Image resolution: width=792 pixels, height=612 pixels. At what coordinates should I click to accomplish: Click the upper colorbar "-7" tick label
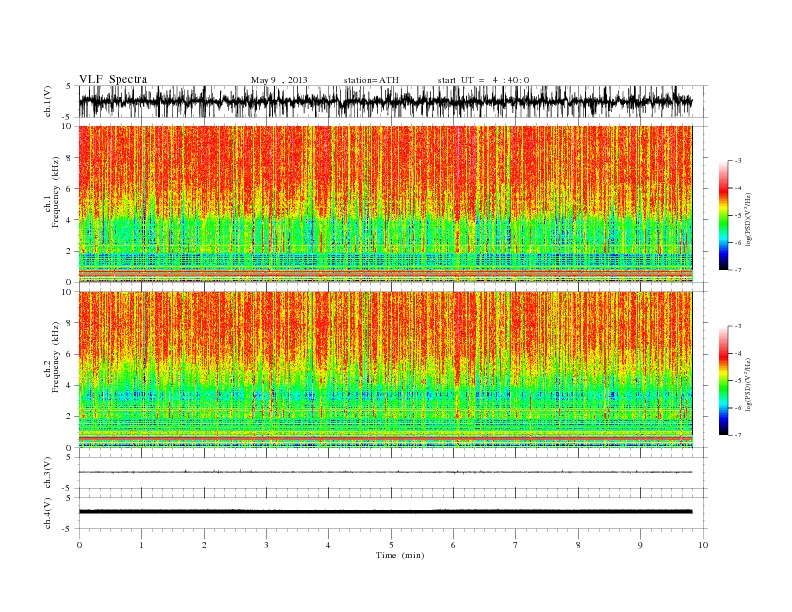738,270
